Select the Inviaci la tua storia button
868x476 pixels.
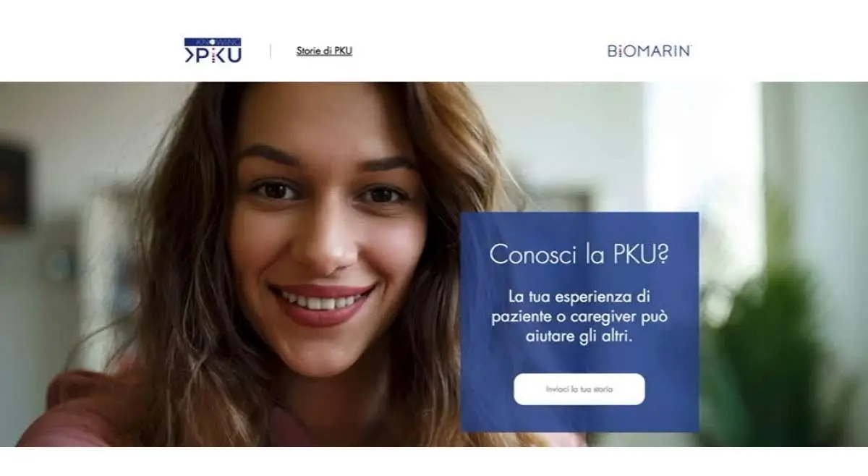(579, 389)
